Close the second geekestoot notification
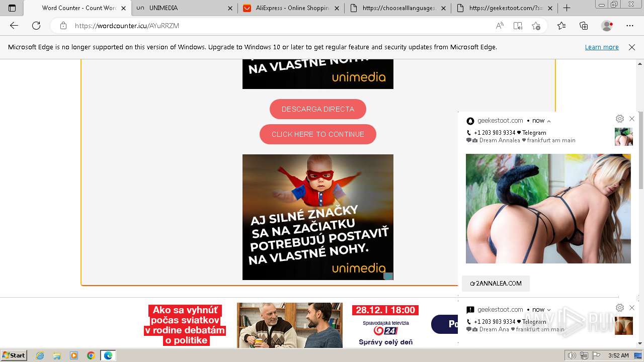This screenshot has width=644, height=362. 632,308
